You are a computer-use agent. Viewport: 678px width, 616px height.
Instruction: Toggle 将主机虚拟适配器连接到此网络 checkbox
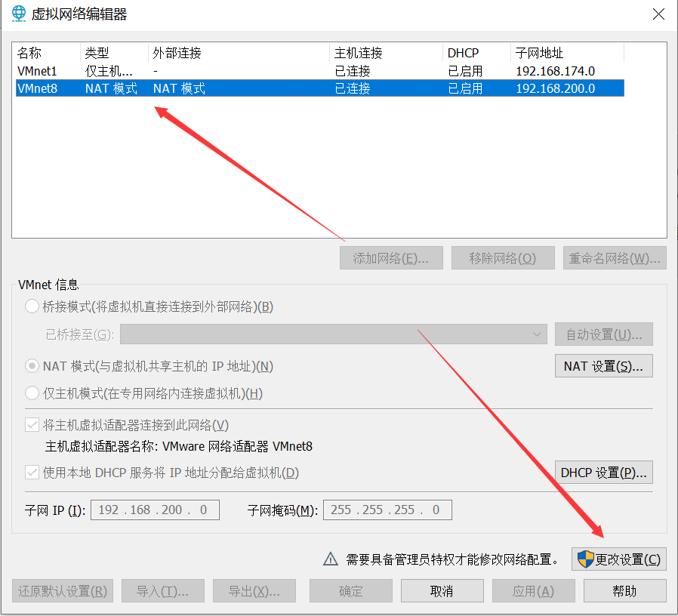[32, 425]
